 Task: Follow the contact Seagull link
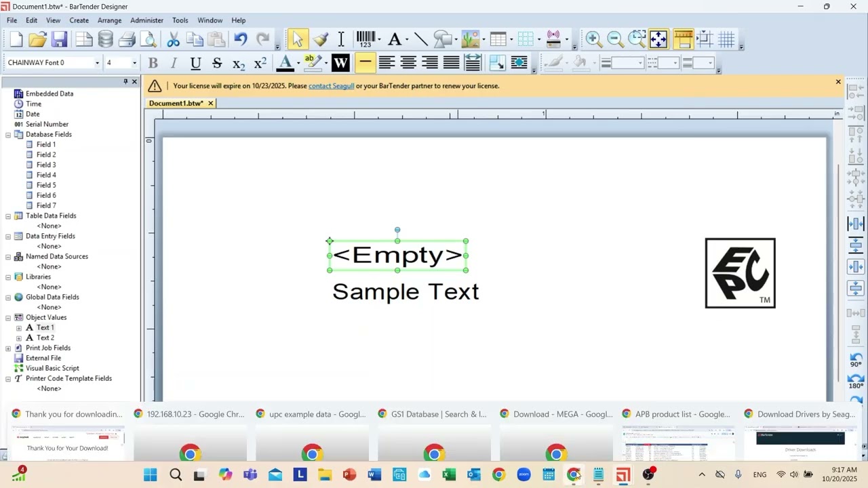click(x=331, y=86)
